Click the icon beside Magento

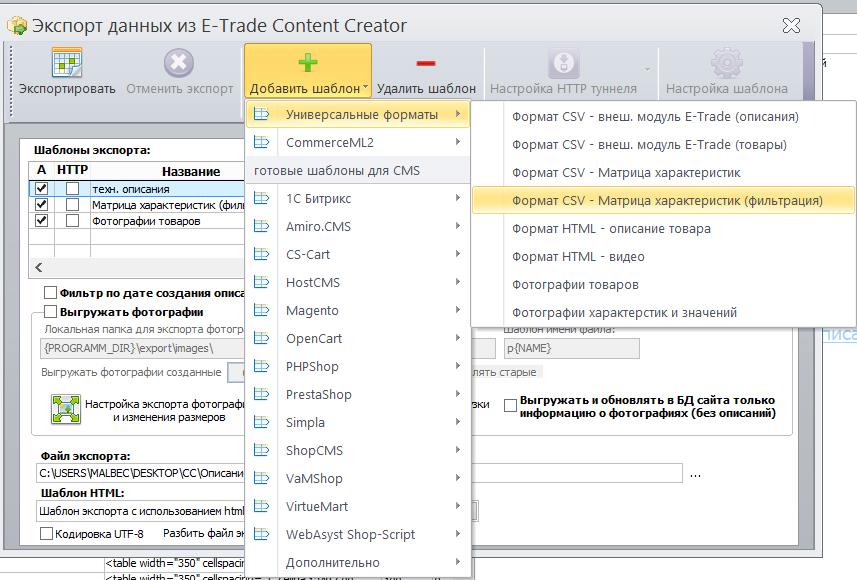[262, 310]
